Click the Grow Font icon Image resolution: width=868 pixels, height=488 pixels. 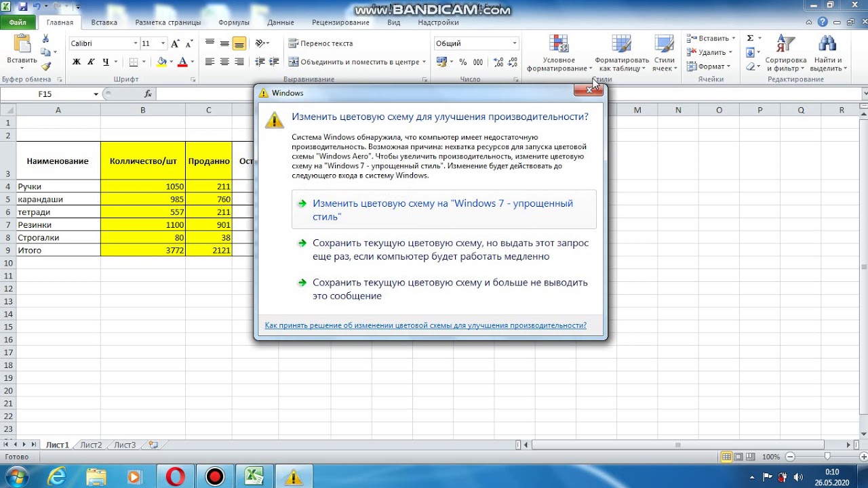(176, 43)
